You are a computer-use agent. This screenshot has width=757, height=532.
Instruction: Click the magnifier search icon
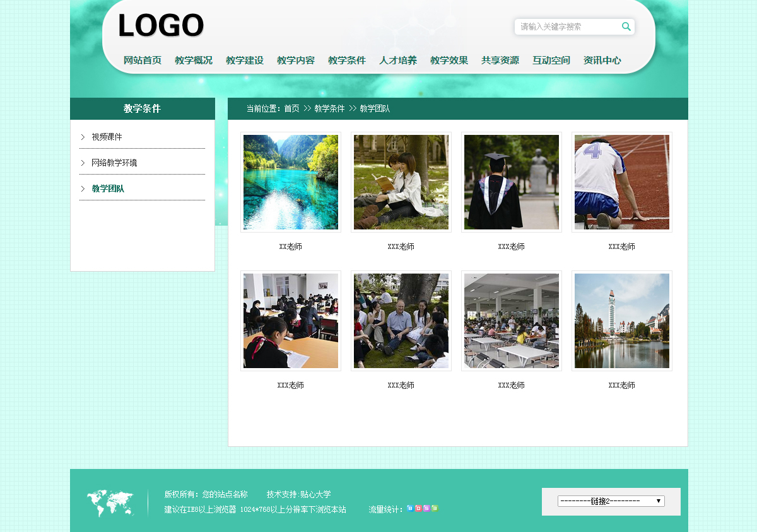[626, 26]
